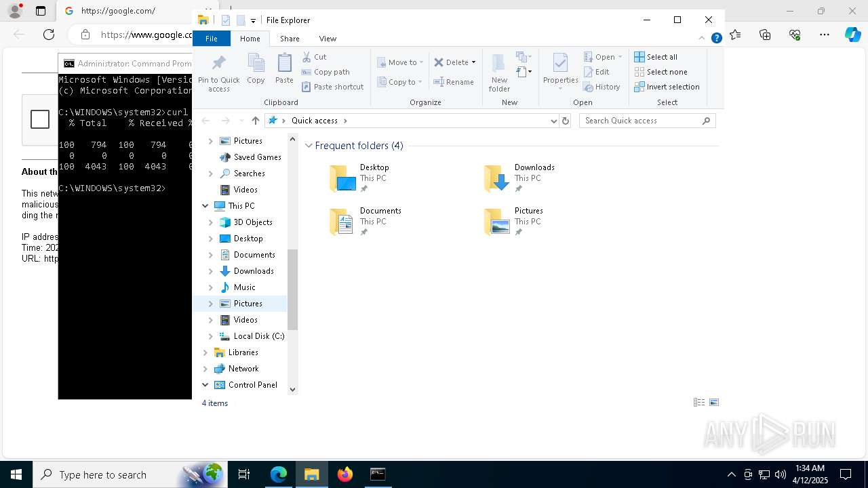Viewport: 868px width, 488px height.
Task: Open the notification center icon
Action: click(846, 474)
